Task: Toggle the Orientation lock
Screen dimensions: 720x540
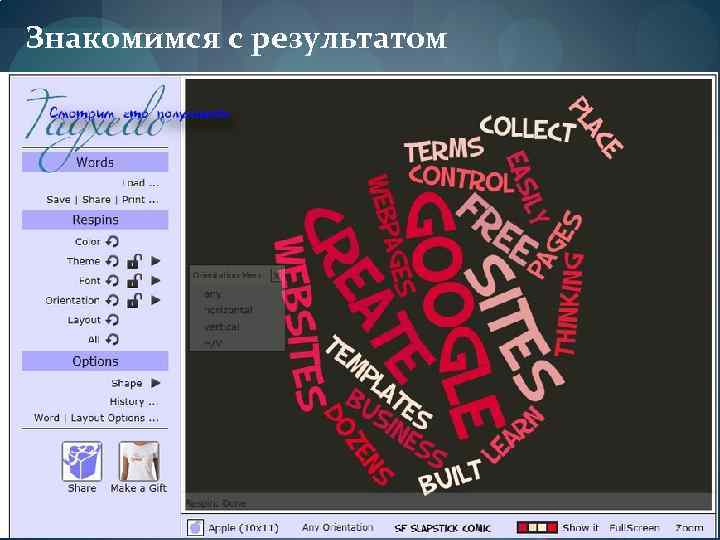Action: click(x=134, y=300)
